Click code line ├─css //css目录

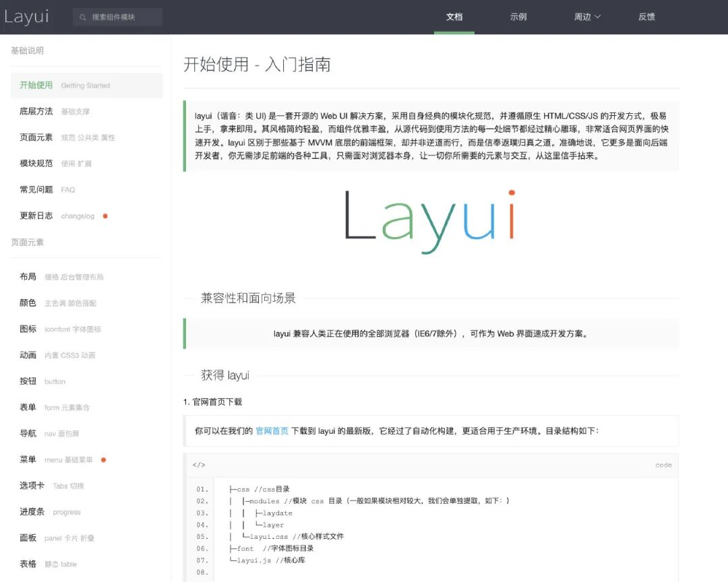tap(260, 489)
